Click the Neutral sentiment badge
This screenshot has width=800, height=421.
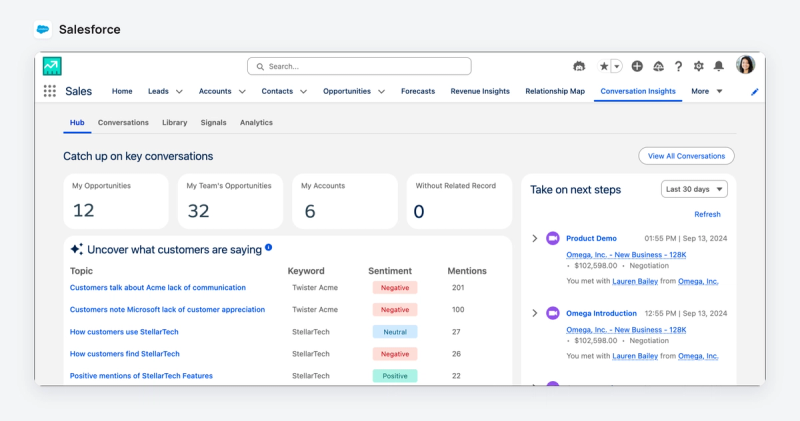(395, 332)
